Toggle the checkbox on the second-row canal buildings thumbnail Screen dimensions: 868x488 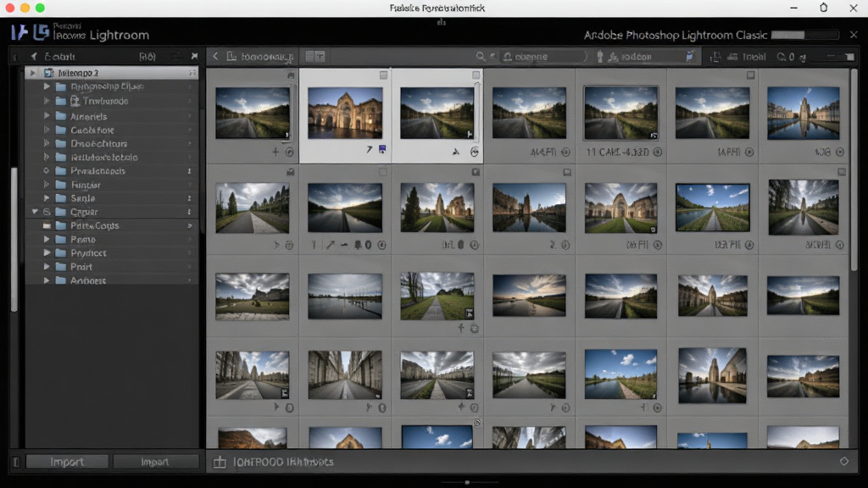[x=567, y=172]
